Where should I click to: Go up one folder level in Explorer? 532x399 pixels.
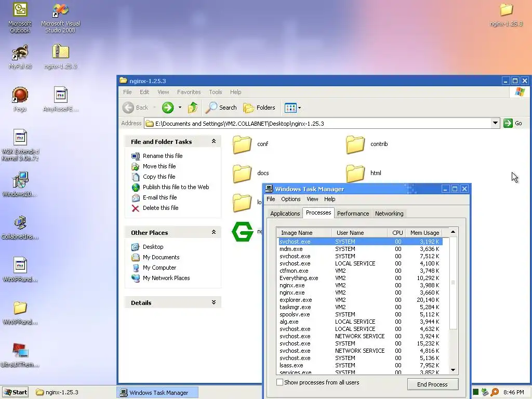[x=193, y=108]
